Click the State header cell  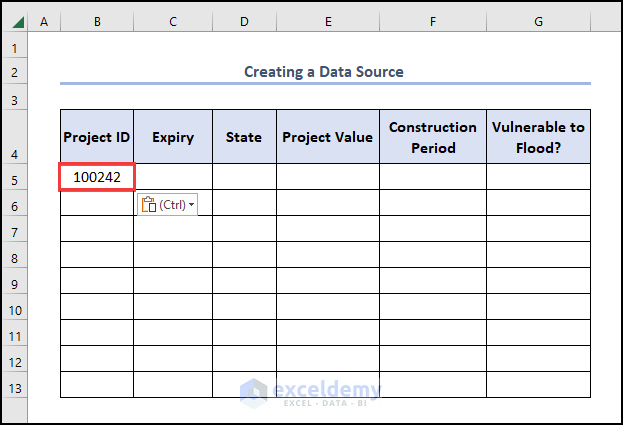[244, 137]
